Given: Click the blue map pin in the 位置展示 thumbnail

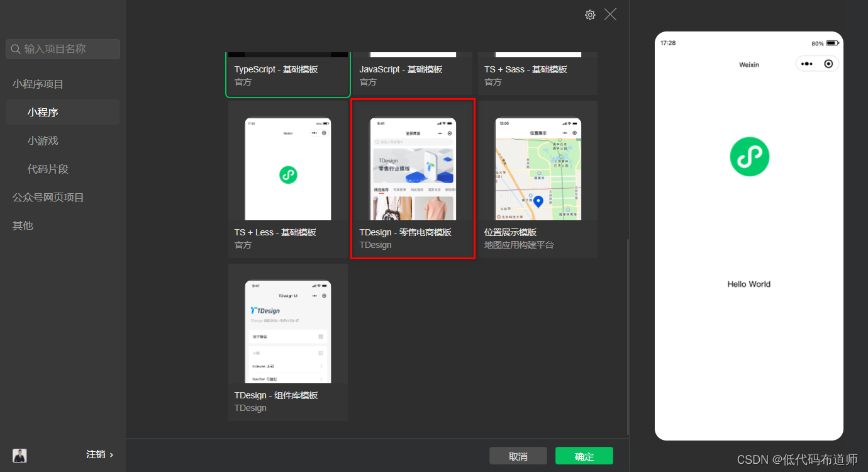Looking at the screenshot, I should click(538, 202).
